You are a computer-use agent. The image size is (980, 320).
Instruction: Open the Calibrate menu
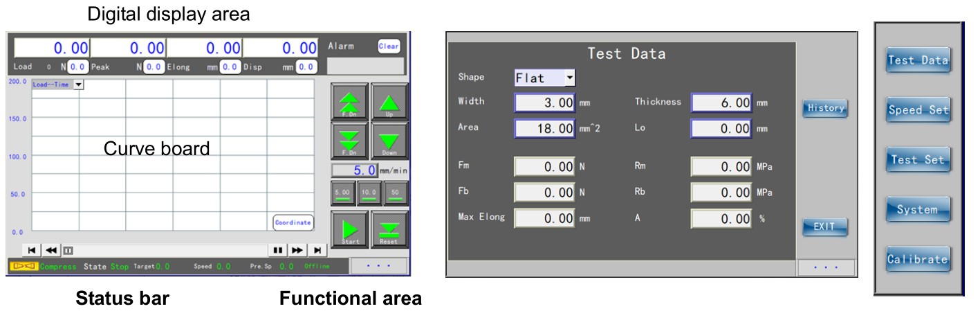click(x=918, y=259)
